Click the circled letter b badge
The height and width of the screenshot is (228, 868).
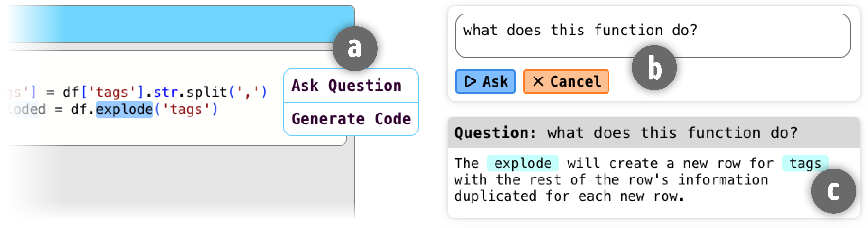[654, 68]
